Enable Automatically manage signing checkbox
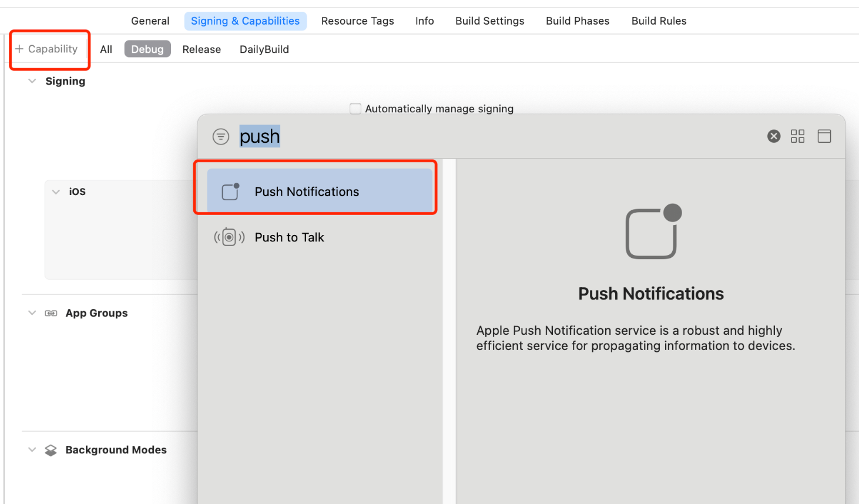 coord(355,109)
